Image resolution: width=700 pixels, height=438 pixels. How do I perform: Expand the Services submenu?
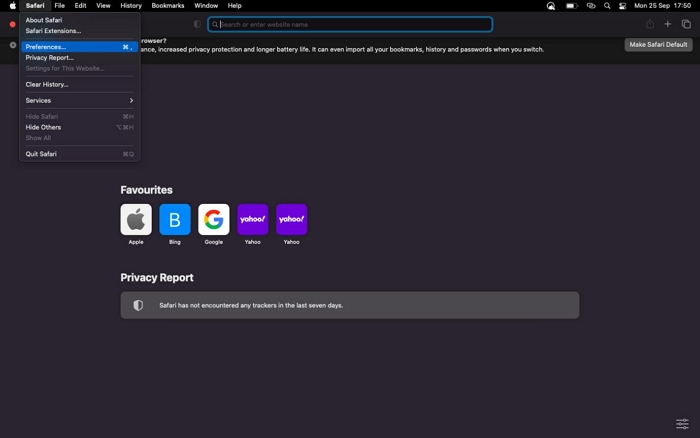coord(79,100)
